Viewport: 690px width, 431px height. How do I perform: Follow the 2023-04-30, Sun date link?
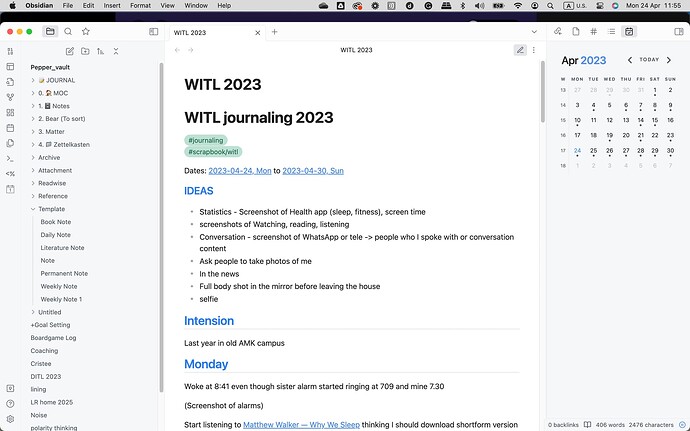pyautogui.click(x=313, y=171)
